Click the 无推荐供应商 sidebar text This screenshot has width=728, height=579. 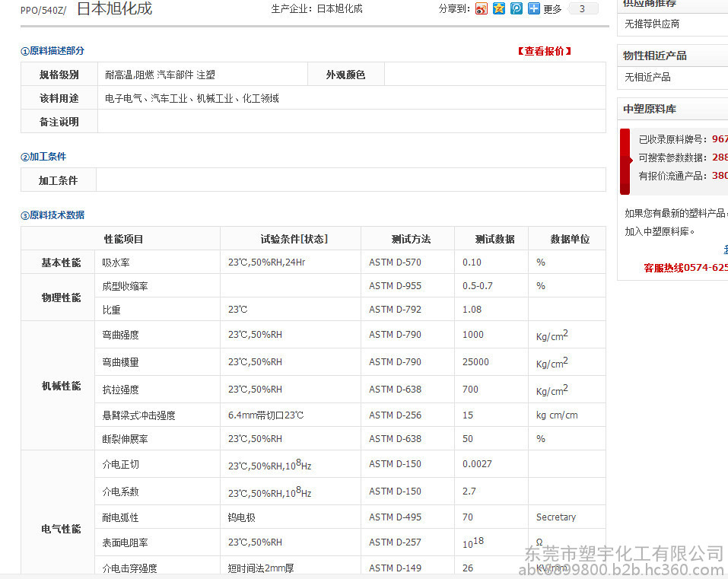pyautogui.click(x=652, y=24)
